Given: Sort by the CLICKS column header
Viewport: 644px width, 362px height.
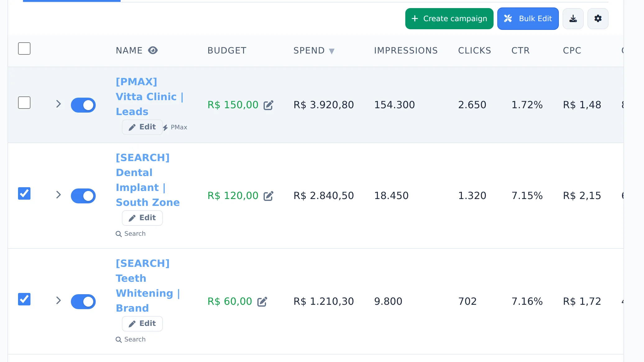Looking at the screenshot, I should [474, 50].
